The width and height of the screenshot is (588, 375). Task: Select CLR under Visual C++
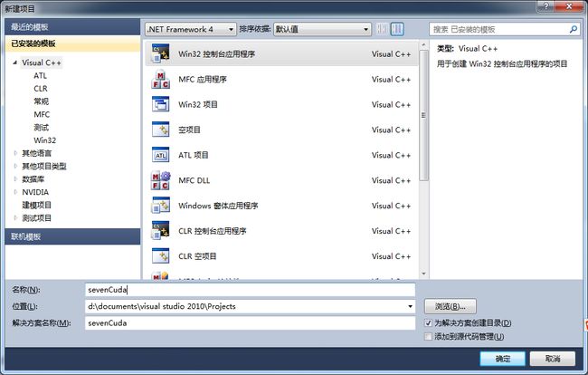pos(41,89)
